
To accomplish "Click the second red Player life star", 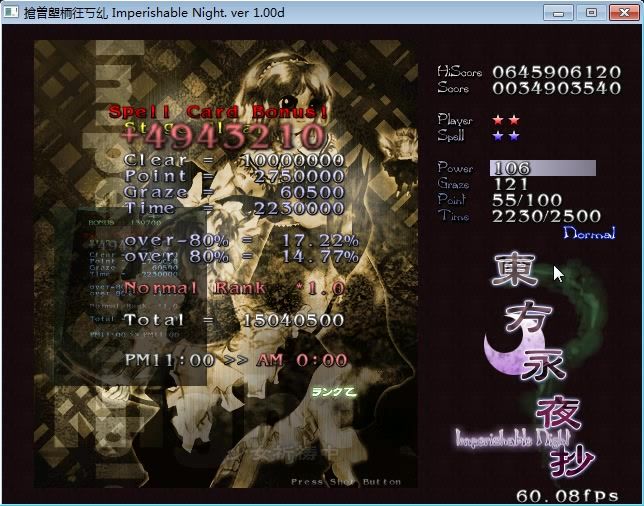I will tap(514, 120).
